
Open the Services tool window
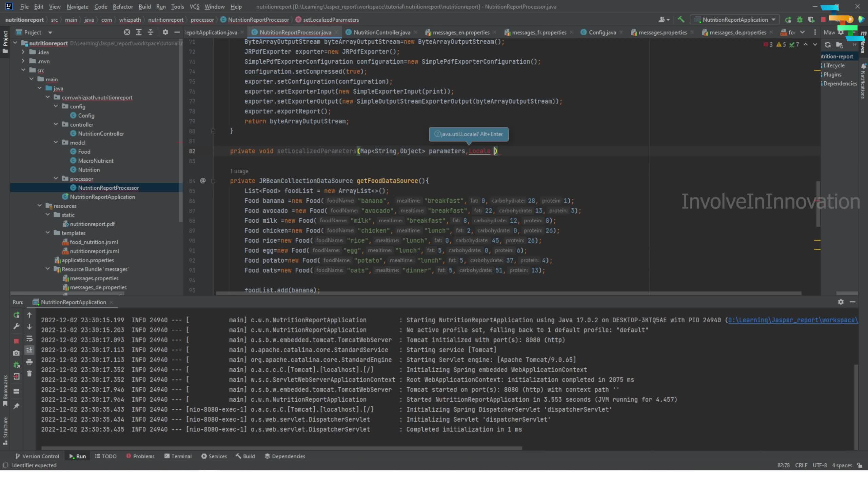214,456
